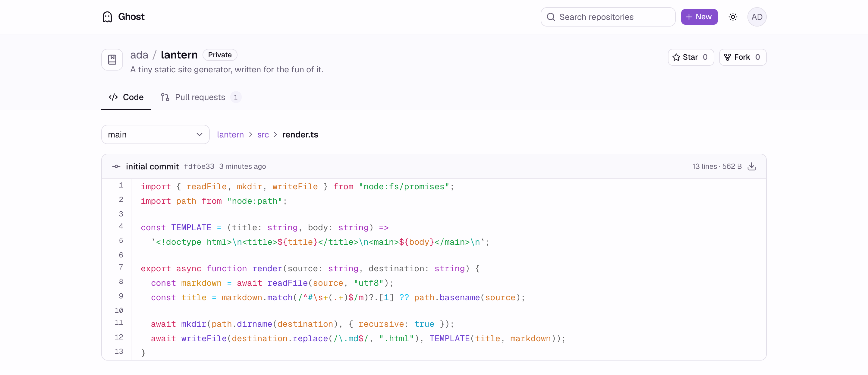Click mkdir call on line 11
868x375 pixels.
(194, 324)
